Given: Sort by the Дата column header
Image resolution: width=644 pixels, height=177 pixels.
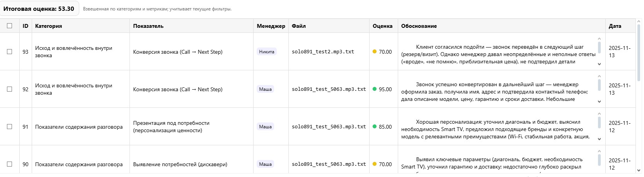Looking at the screenshot, I should (615, 26).
